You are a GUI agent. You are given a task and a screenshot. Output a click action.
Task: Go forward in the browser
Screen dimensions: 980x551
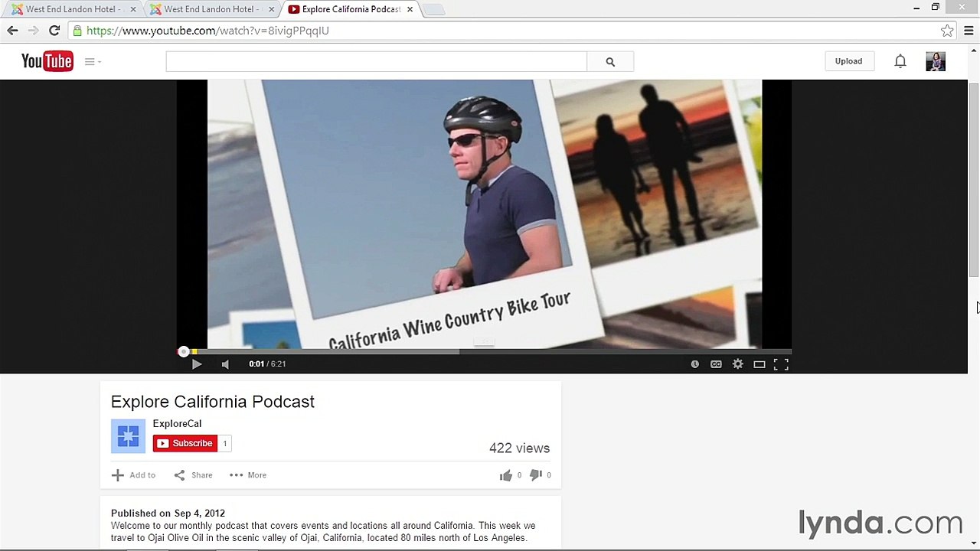coord(33,31)
